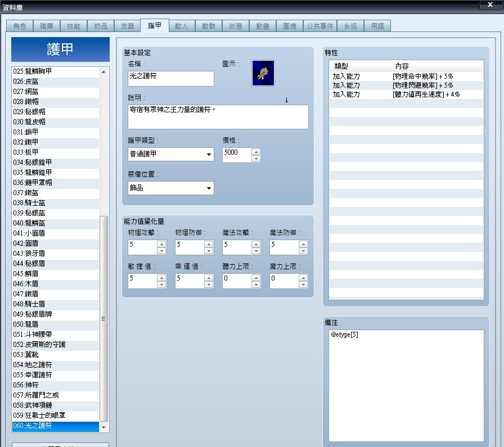Image resolution: width=504 pixels, height=447 pixels.
Task: Click the armor list scrollbar thumb
Action: (104, 318)
